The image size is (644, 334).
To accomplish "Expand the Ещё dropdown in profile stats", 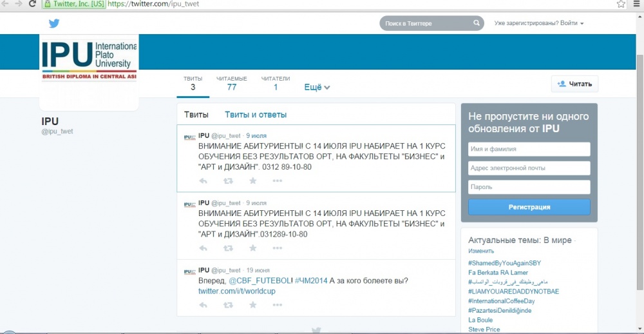I will click(317, 87).
